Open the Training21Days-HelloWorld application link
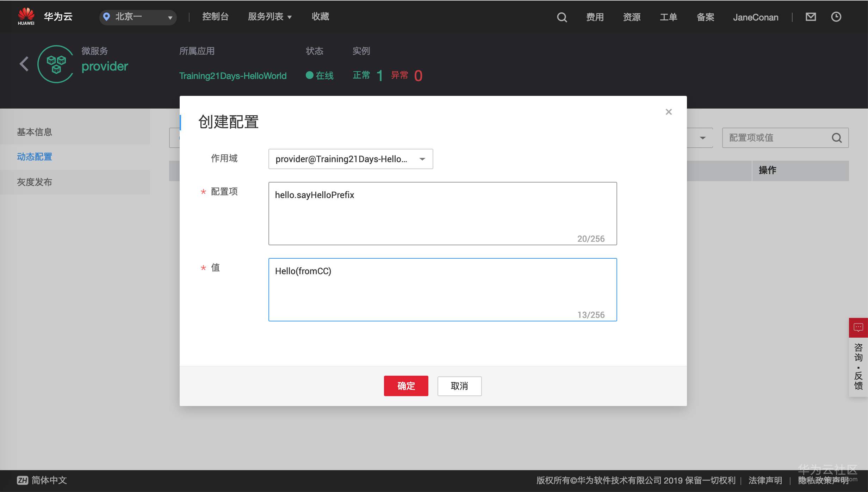This screenshot has height=492, width=868. tap(232, 76)
